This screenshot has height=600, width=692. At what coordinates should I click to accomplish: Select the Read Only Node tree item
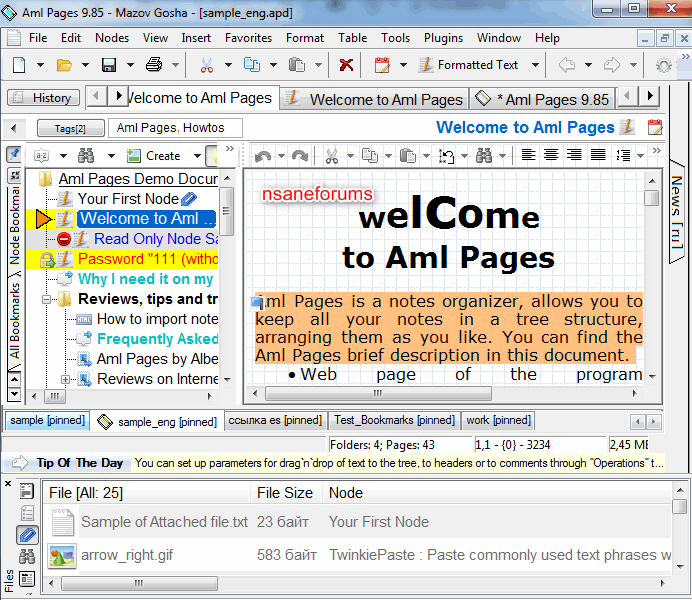pos(156,239)
